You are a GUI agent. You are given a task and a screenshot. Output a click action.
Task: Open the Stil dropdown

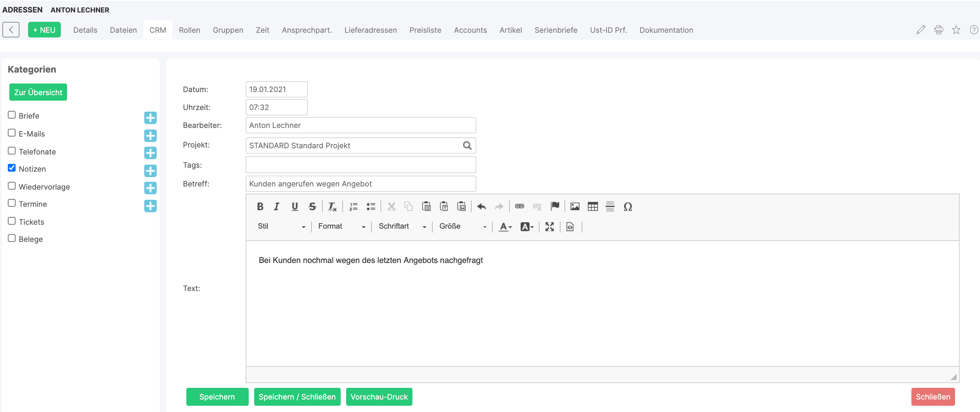(281, 227)
